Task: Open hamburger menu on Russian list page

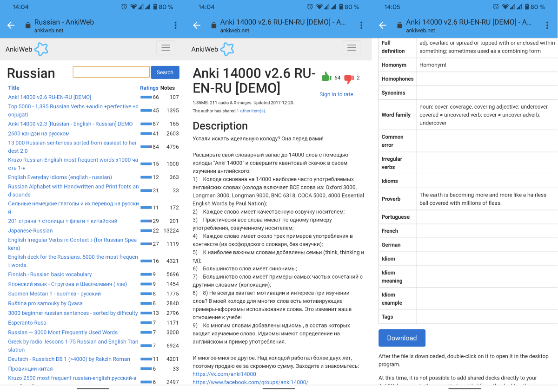Action: point(166,47)
